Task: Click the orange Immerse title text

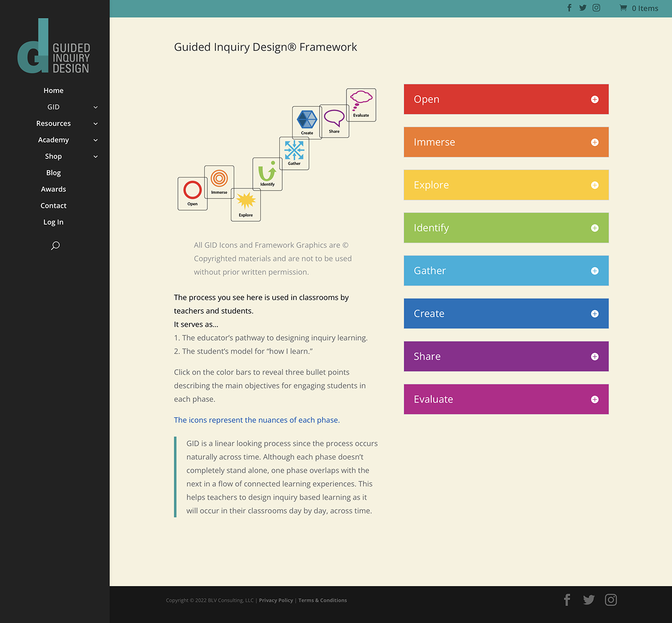Action: [x=434, y=142]
